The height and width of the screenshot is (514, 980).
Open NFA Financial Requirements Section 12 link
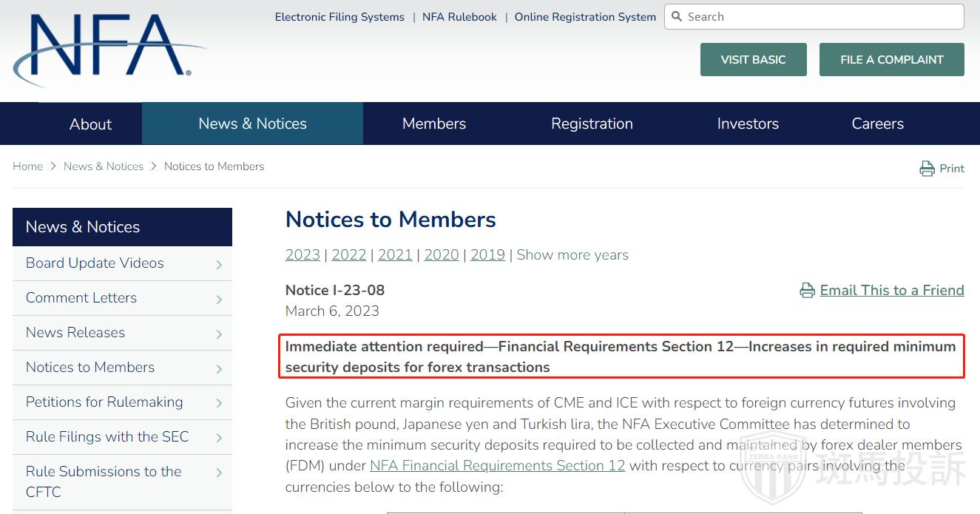497,465
